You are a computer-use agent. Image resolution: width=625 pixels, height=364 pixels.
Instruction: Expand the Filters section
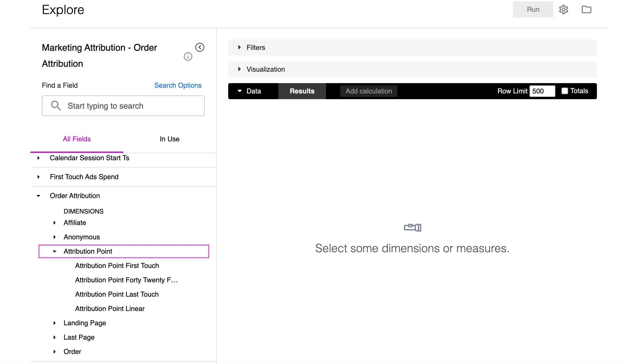[x=239, y=47]
